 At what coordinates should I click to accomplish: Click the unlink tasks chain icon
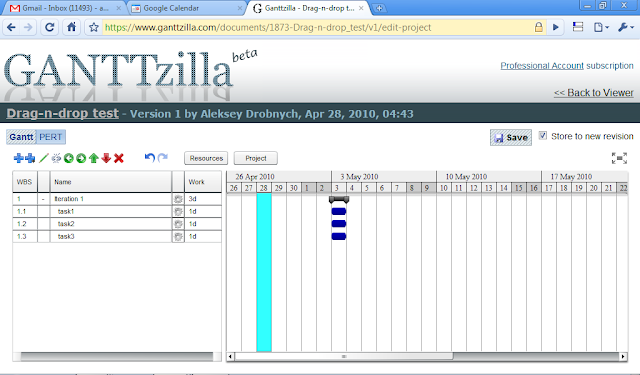pyautogui.click(x=56, y=158)
